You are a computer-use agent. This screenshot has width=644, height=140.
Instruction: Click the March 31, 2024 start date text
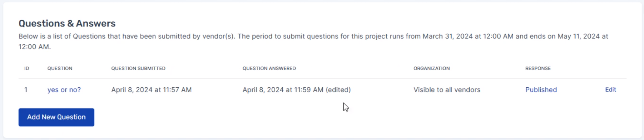(448, 36)
